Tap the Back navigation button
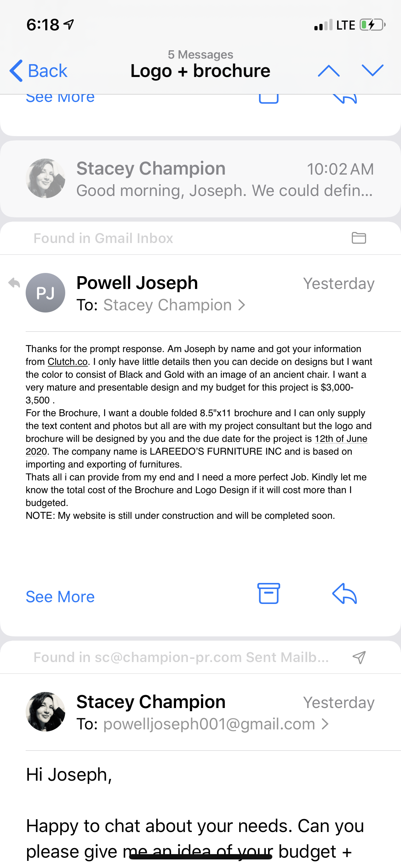 point(38,71)
